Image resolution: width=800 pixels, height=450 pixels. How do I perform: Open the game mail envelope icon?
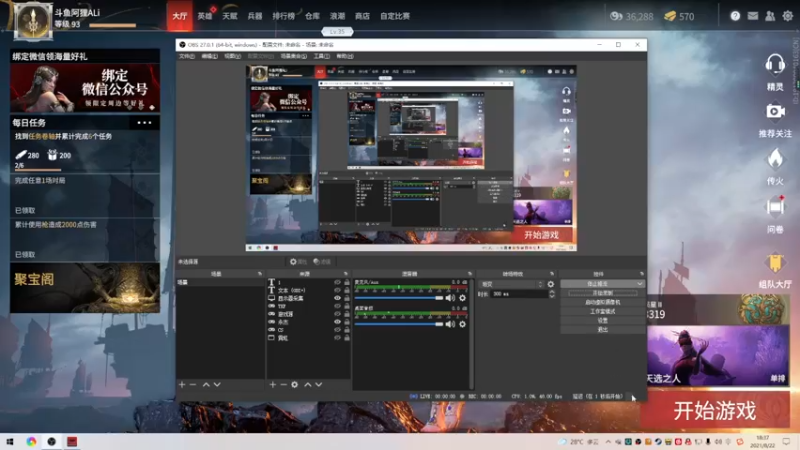(753, 16)
